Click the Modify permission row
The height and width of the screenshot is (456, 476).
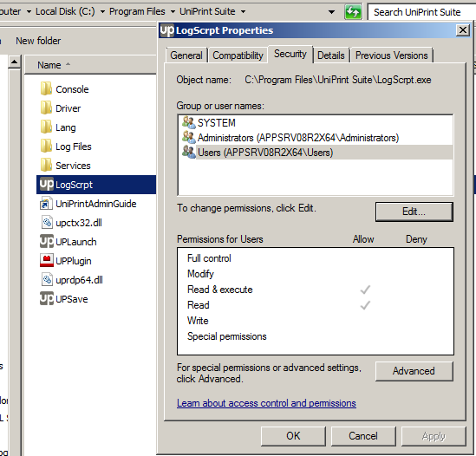pos(316,274)
